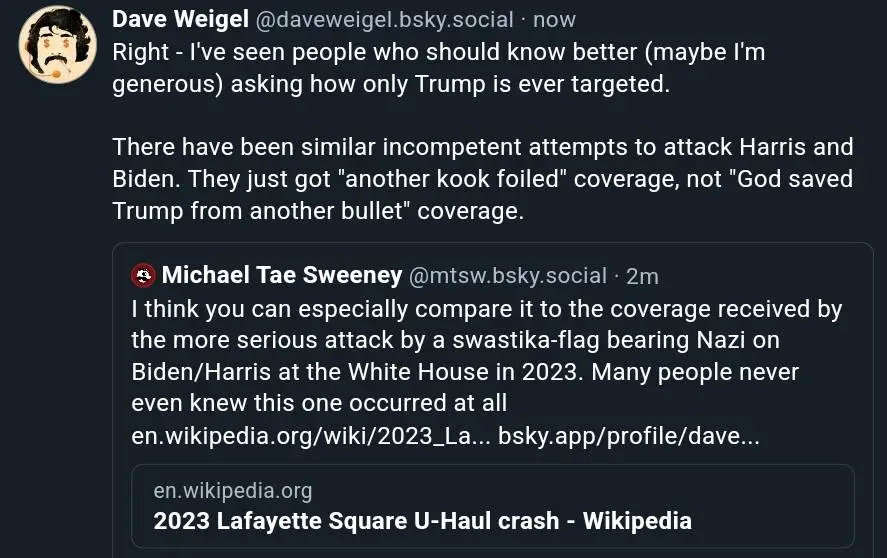Image resolution: width=887 pixels, height=558 pixels.
Task: Click the "generous) asking how only Trump" line
Action: click(390, 83)
